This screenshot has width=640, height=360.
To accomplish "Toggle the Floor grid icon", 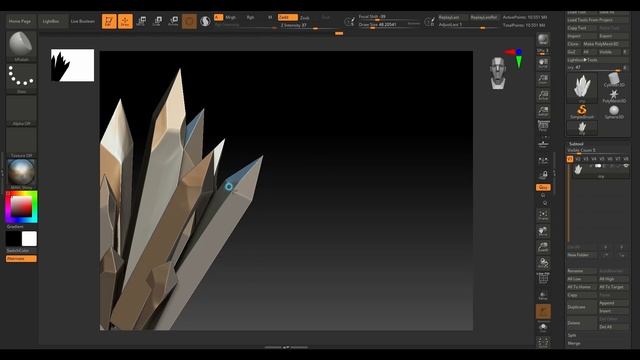I will tap(543, 143).
